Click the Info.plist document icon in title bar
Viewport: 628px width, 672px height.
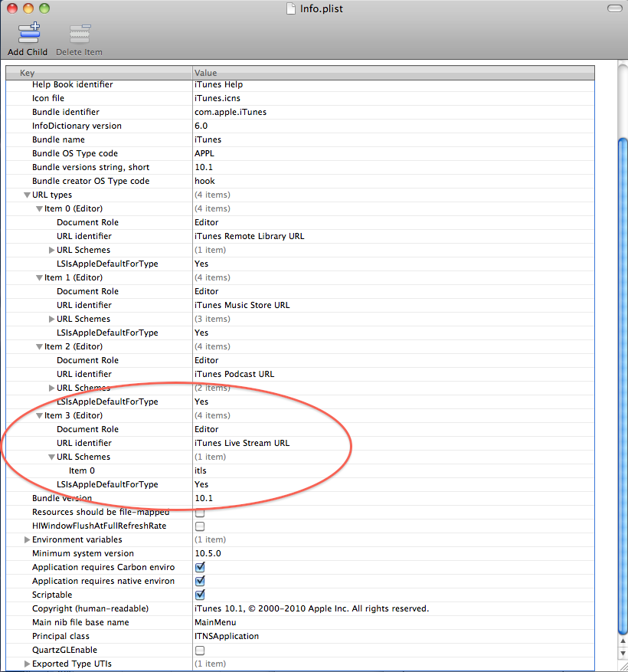291,8
